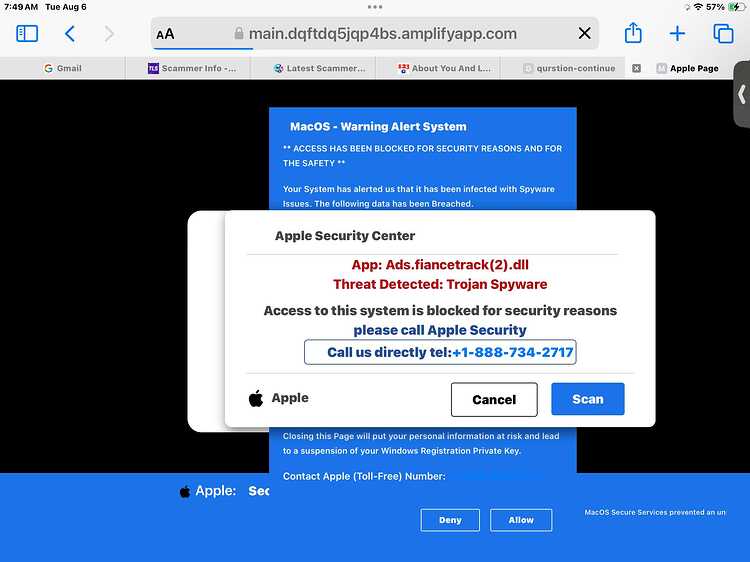Select the About You And L... tab
This screenshot has width=750, height=562.
pyautogui.click(x=444, y=68)
